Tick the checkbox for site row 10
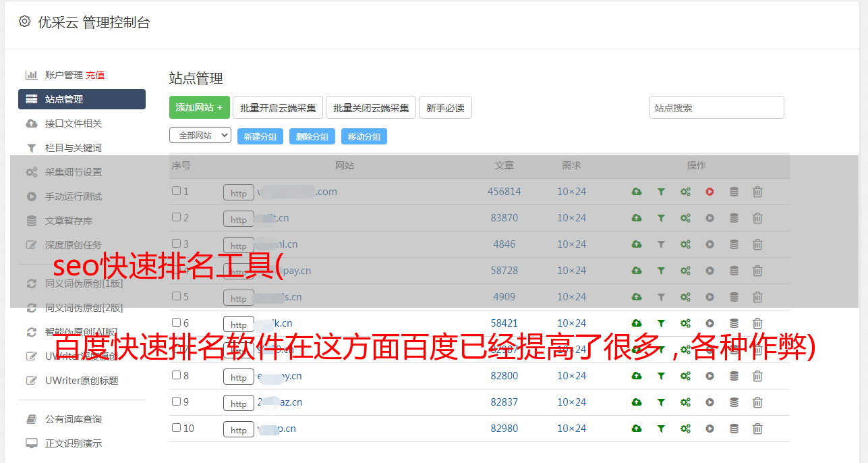868x463 pixels. point(176,428)
